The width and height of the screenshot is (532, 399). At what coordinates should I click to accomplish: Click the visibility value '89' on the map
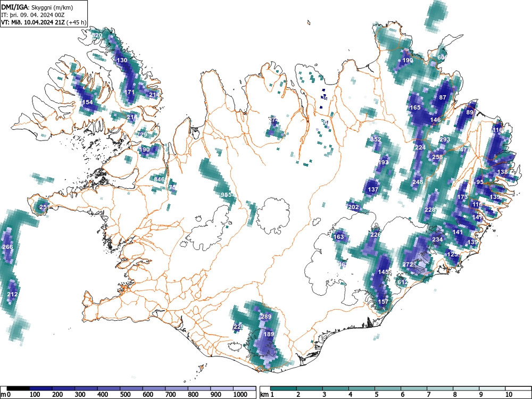[x=470, y=112]
